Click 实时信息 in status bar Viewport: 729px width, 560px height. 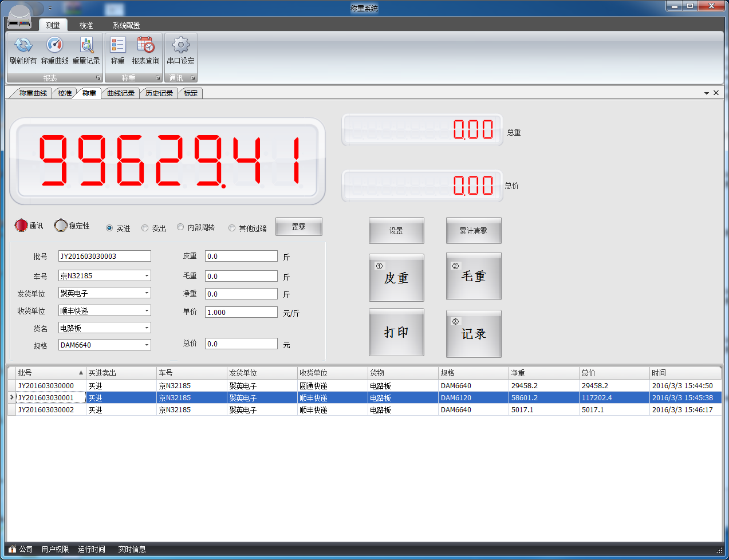[132, 549]
